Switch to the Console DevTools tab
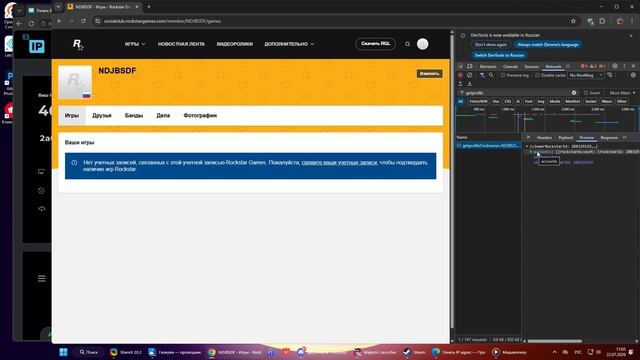Image resolution: width=640 pixels, height=360 pixels. coord(510,66)
